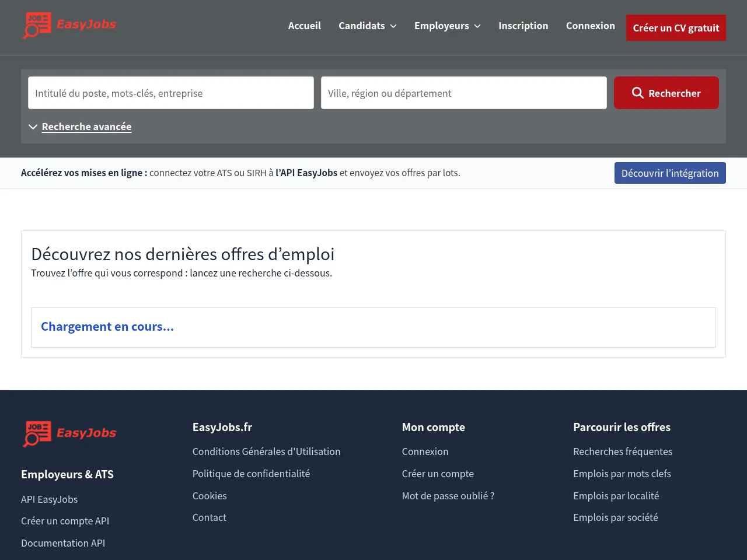Click the EasyJobs.fr footer heading
Viewport: 747px width, 560px height.
pos(222,427)
